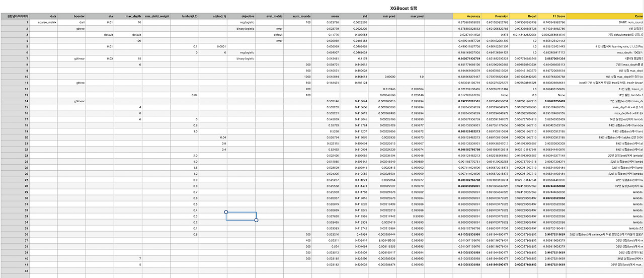This screenshot has height=278, width=644.
Task: Select the 'lambda(L2)' column header
Action: coord(184,17)
